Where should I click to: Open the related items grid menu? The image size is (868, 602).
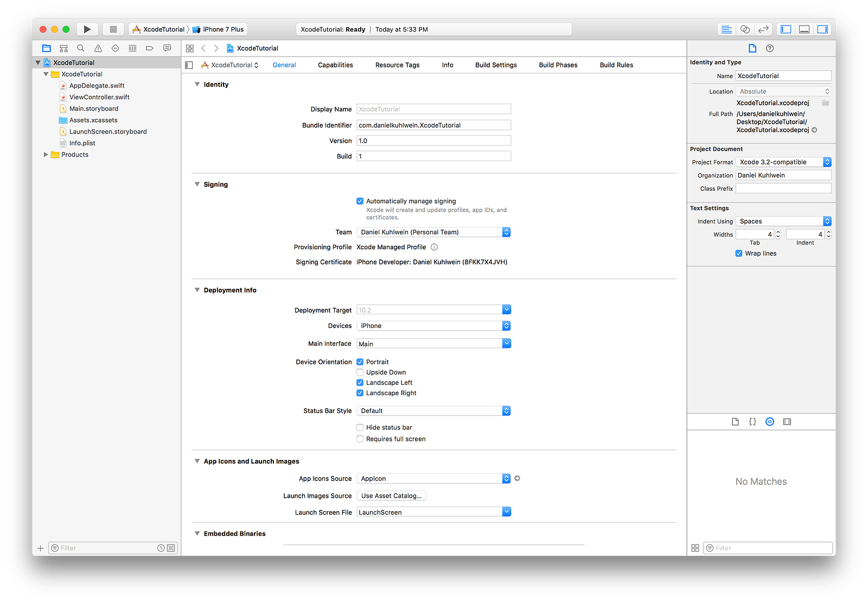pos(190,48)
